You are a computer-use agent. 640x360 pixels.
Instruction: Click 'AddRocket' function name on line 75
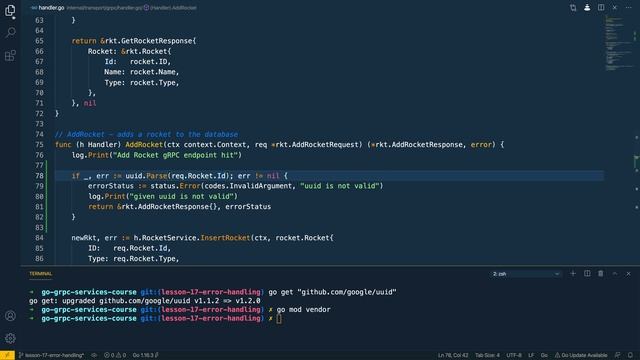click(144, 144)
